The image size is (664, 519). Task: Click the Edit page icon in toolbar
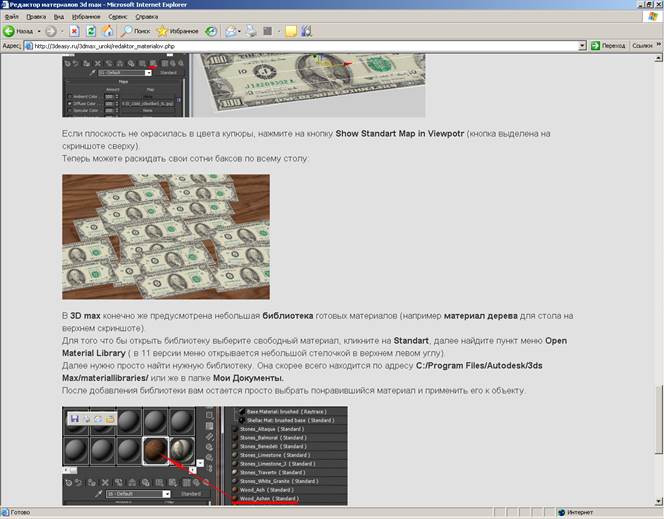268,31
